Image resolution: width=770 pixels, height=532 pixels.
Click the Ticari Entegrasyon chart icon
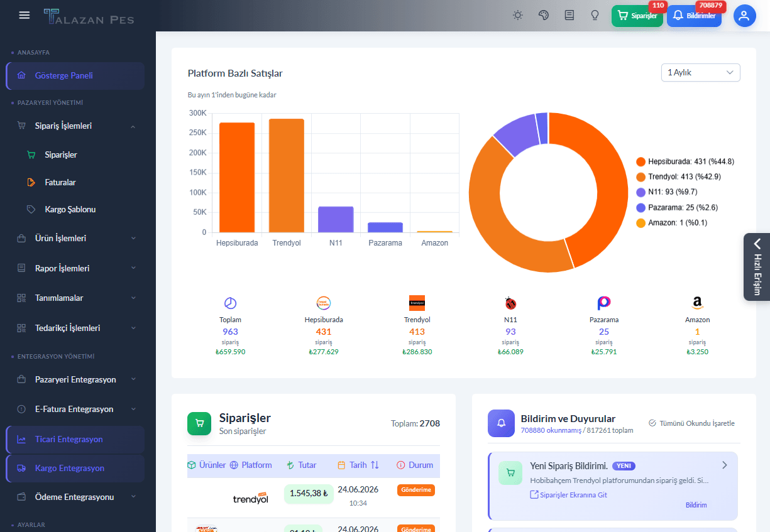pos(21,439)
